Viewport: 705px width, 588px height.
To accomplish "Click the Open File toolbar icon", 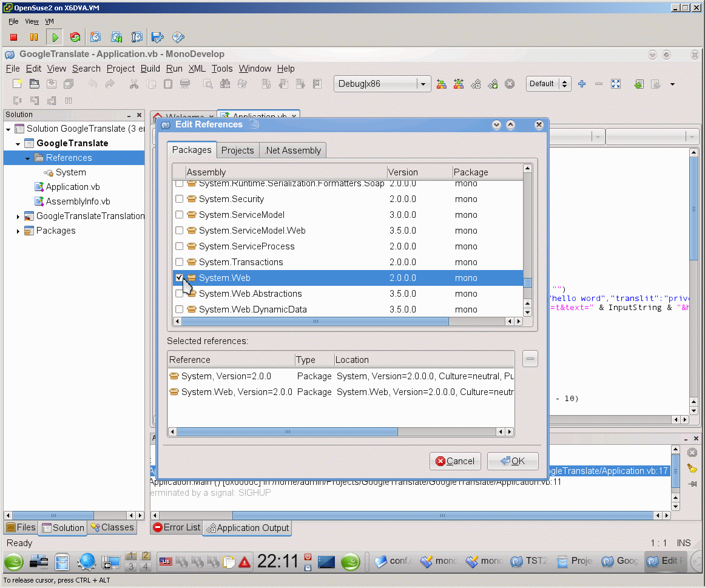I will pyautogui.click(x=34, y=84).
